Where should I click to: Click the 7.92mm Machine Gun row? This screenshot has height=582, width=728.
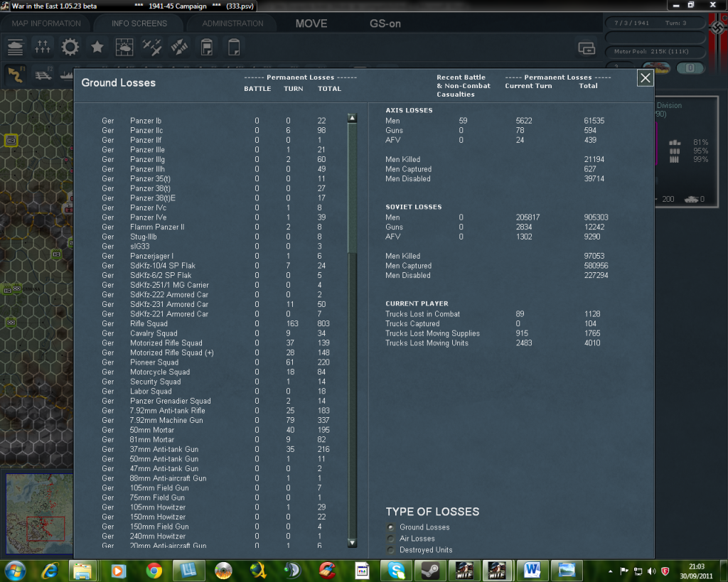[216, 421]
